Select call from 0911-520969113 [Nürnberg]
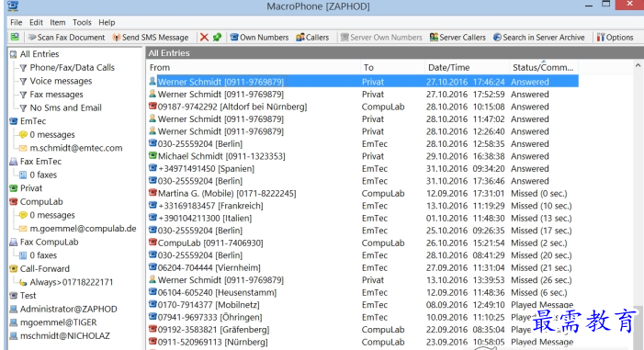The width and height of the screenshot is (644, 350). click(363, 342)
